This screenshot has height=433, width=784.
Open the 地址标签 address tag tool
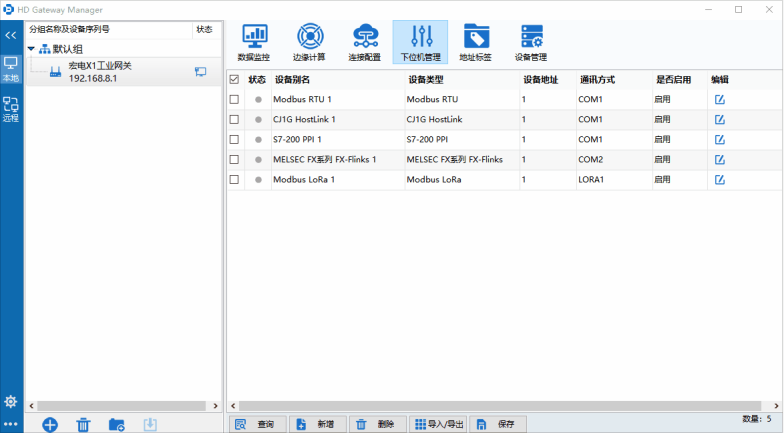(475, 43)
